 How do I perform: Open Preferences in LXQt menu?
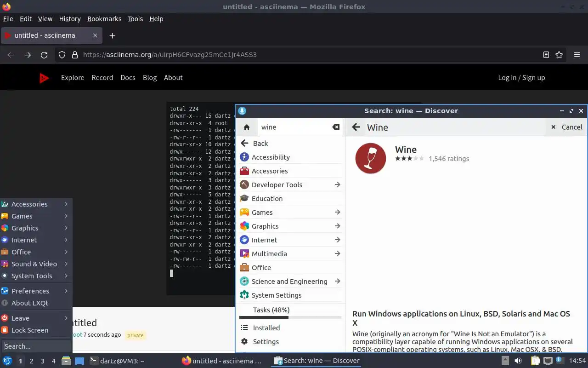36,291
